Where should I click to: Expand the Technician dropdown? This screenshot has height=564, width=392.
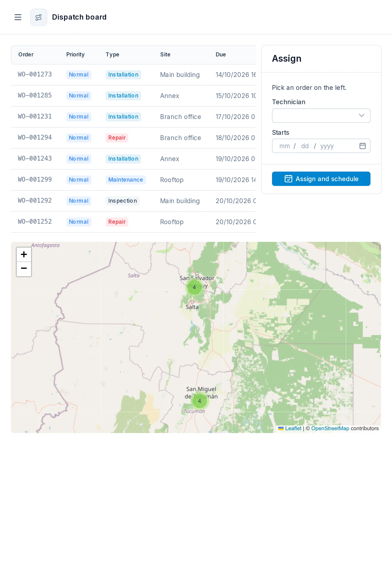tap(321, 116)
